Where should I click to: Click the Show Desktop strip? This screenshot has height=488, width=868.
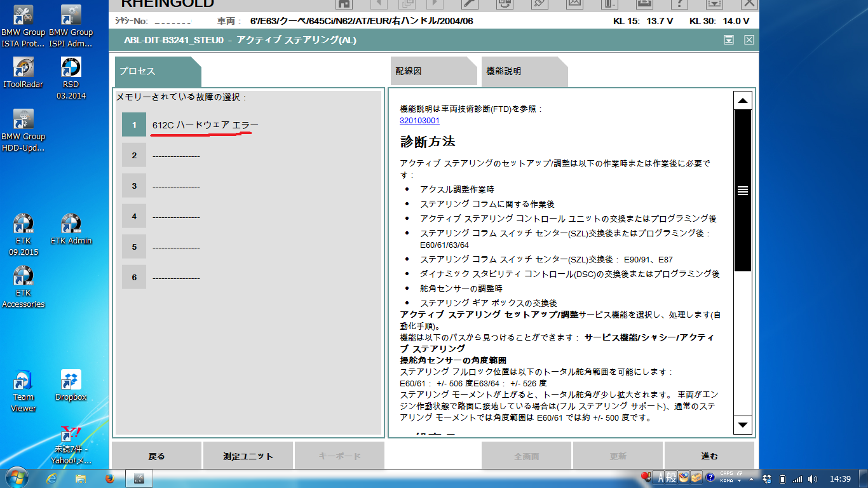(864, 478)
